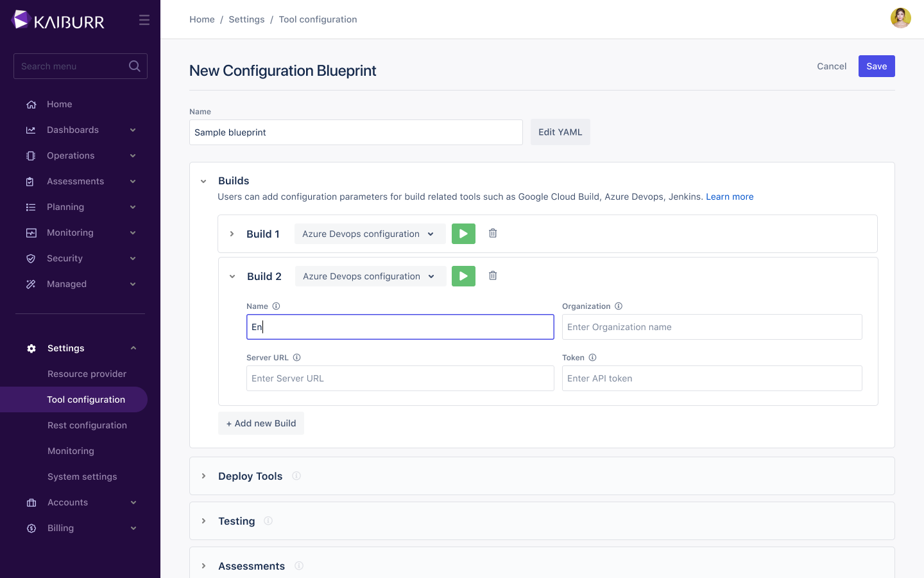Run Build 1 with green play button

click(x=463, y=234)
